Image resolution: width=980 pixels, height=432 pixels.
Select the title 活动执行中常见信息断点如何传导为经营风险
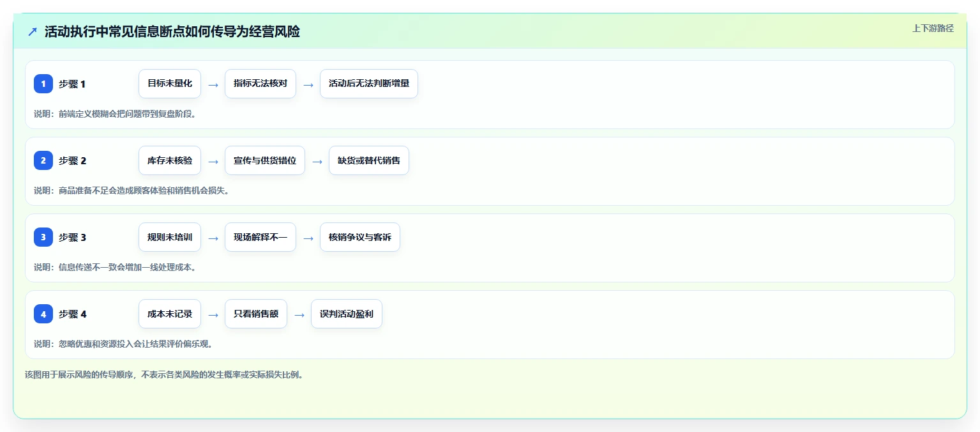click(172, 31)
